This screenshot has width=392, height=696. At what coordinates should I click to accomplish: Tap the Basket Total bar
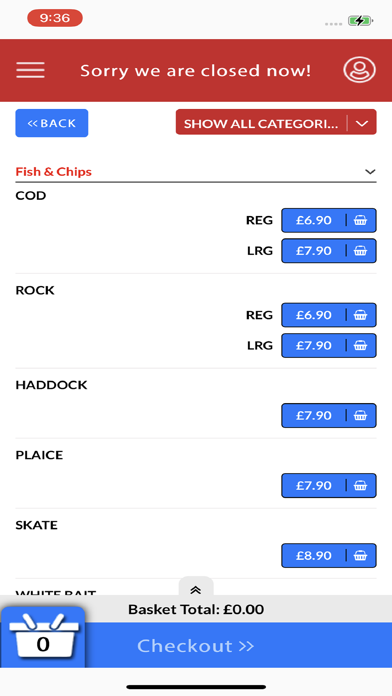196,609
